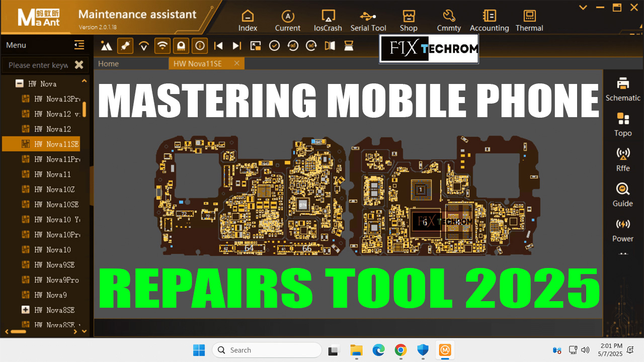644x362 pixels.
Task: Select HW Nova13Pro in the tree
Action: point(51,99)
